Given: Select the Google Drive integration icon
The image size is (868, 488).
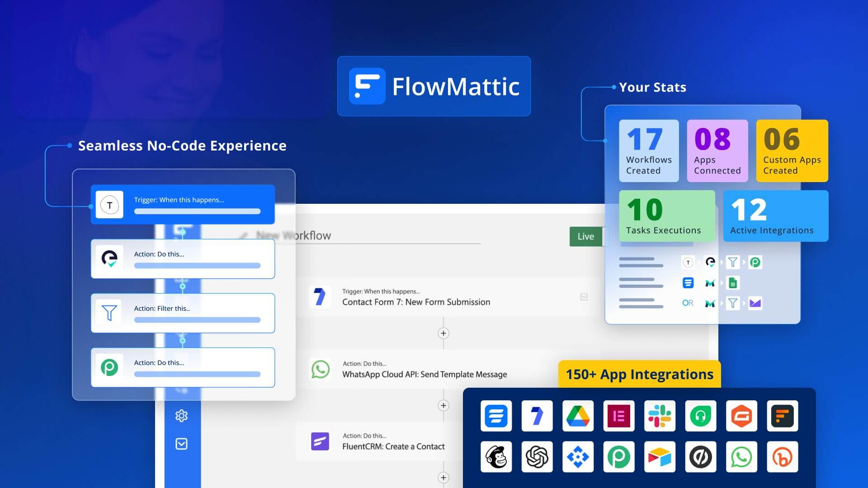Looking at the screenshot, I should point(578,416).
